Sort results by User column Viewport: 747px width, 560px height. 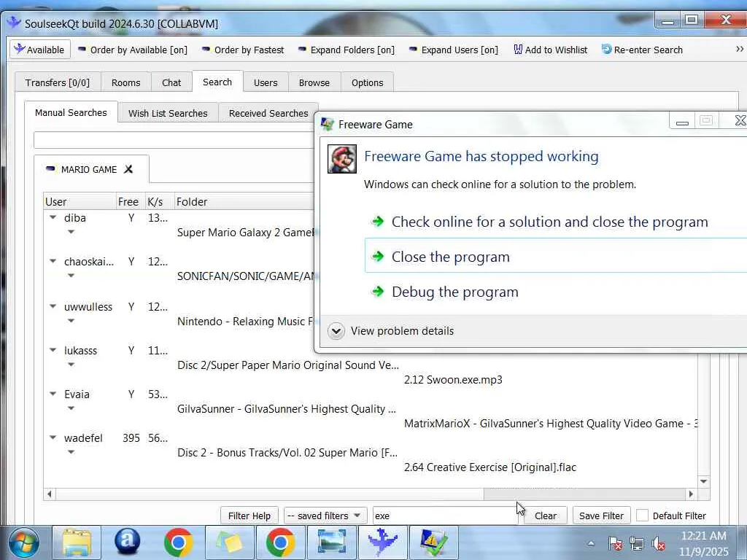tap(80, 201)
